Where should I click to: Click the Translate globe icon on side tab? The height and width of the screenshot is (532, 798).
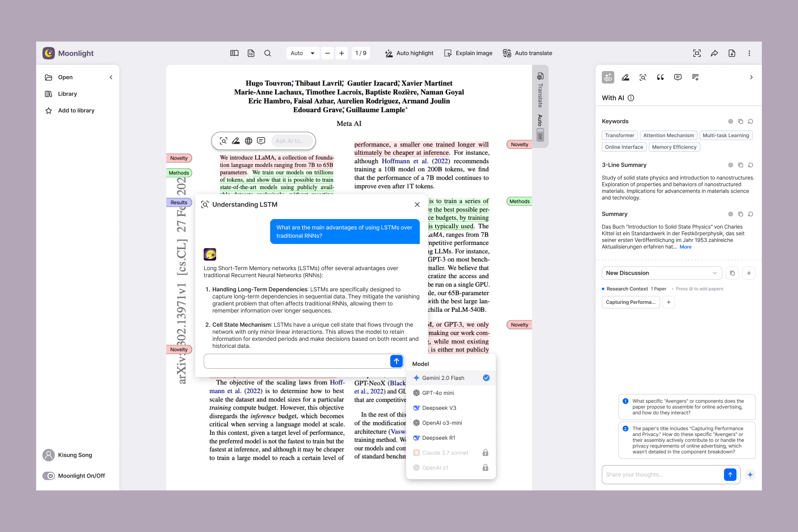click(540, 76)
